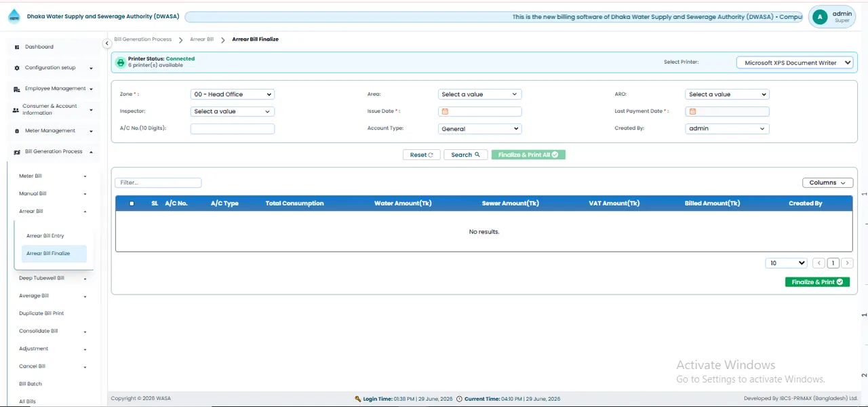Open the Inspector dropdown
Screen dimensions: 868x407
pos(233,111)
